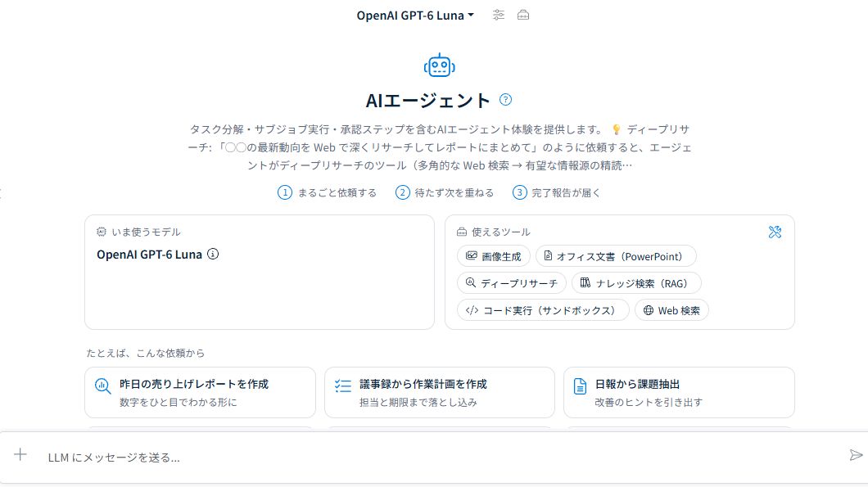Screen dimensions: 868x487
Task: Click 担当と期限まで落とし込み subtitle
Action: [x=418, y=403]
